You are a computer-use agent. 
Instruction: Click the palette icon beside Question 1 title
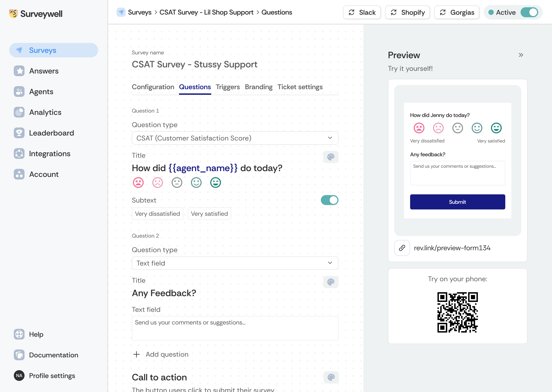[x=331, y=157]
